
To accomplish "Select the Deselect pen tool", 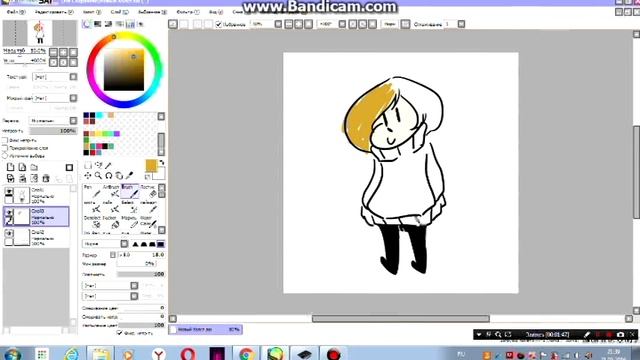I will coord(92,222).
